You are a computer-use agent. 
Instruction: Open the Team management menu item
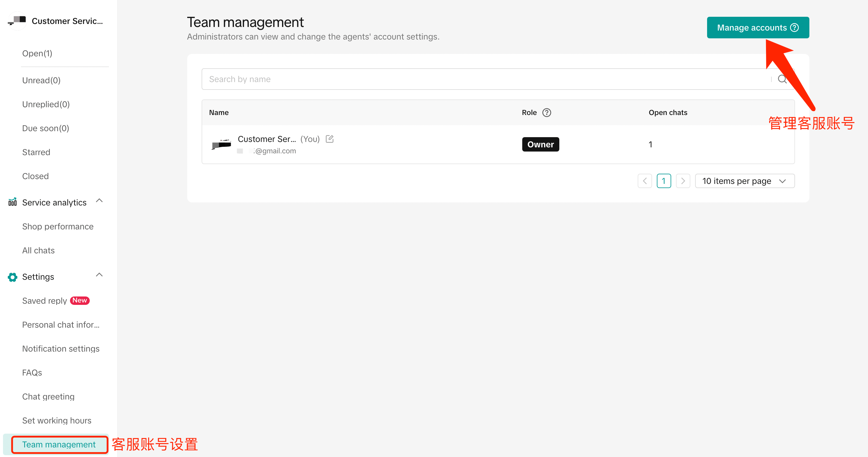[59, 444]
